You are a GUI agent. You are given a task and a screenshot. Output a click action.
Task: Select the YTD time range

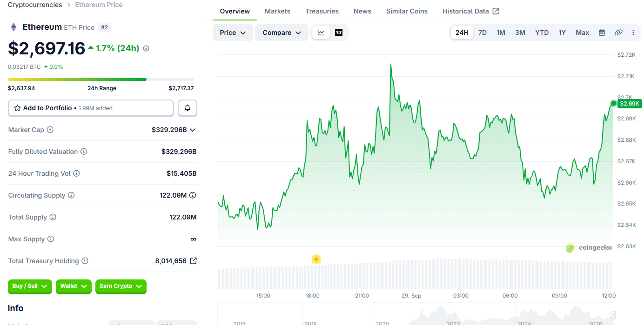542,33
